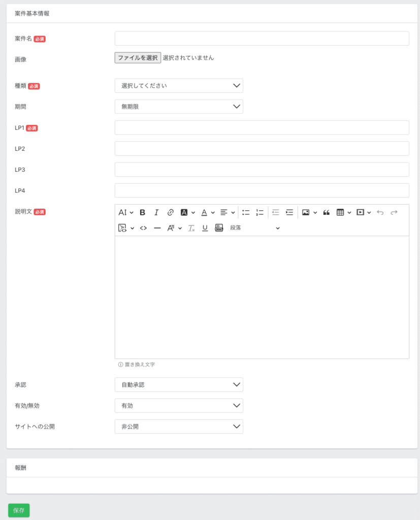
Task: Redo the last editor change
Action: coord(394,213)
